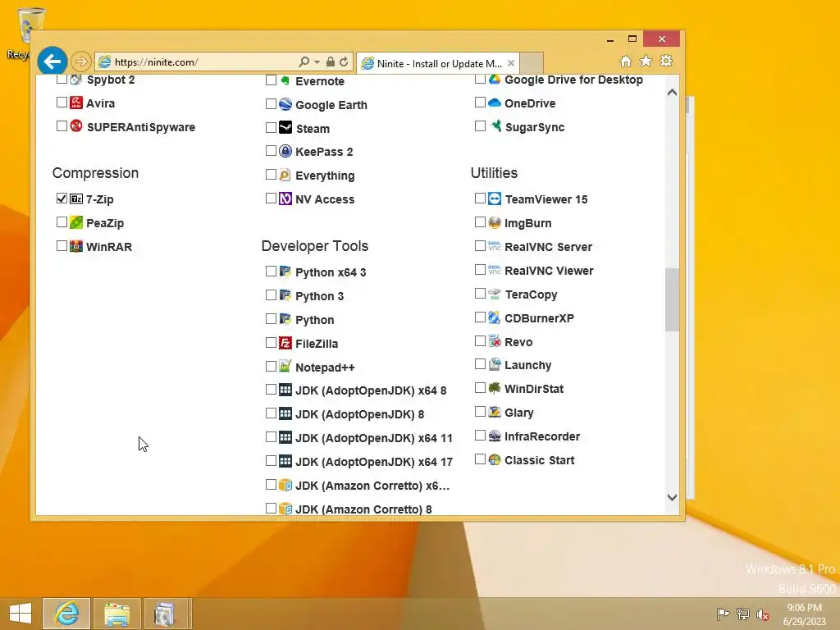Refresh the page
Viewport: 840px width, 630px height.
[344, 62]
